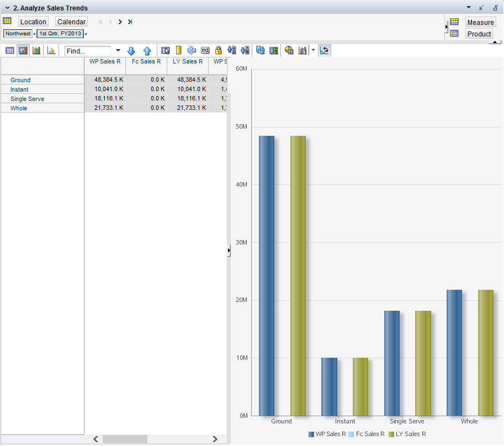Click the lock cells padlock icon

point(218,50)
